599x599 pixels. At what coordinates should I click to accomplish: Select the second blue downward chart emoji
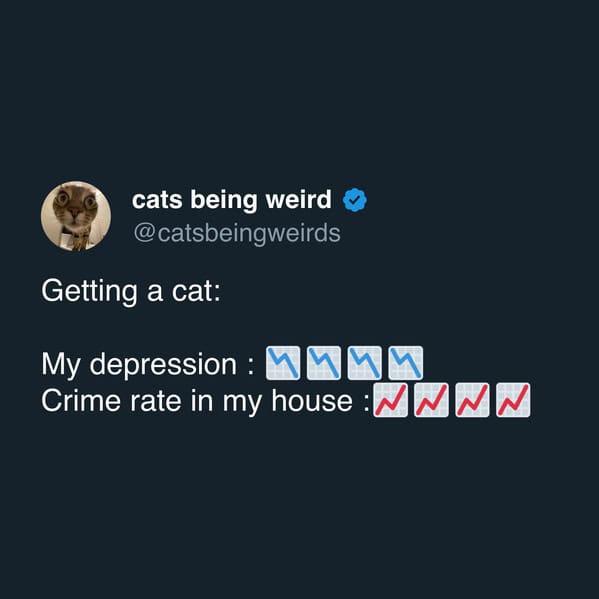click(324, 363)
